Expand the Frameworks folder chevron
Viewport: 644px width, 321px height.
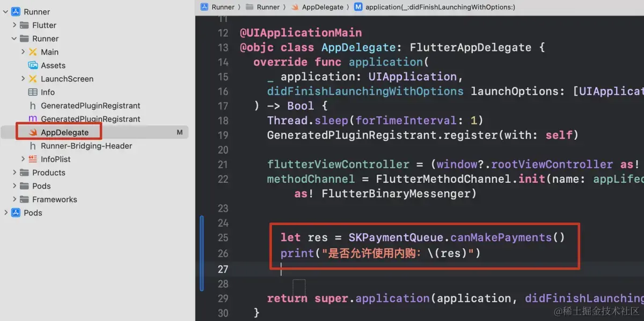tap(14, 199)
